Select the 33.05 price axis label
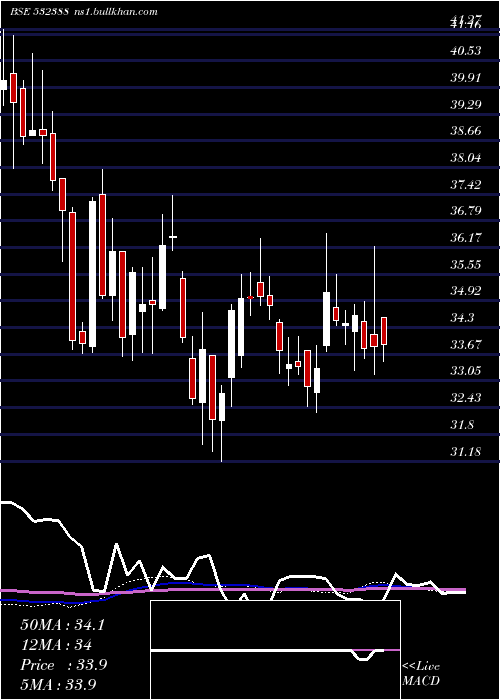The height and width of the screenshot is (700, 500). 466,371
